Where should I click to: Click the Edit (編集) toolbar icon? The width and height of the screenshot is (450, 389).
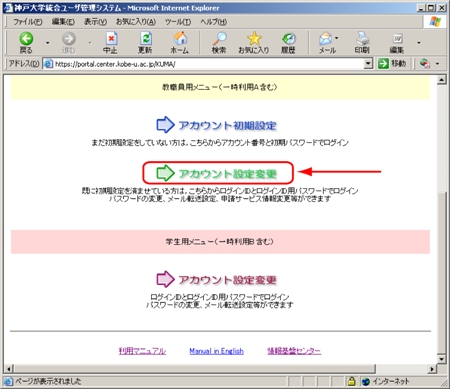(397, 39)
